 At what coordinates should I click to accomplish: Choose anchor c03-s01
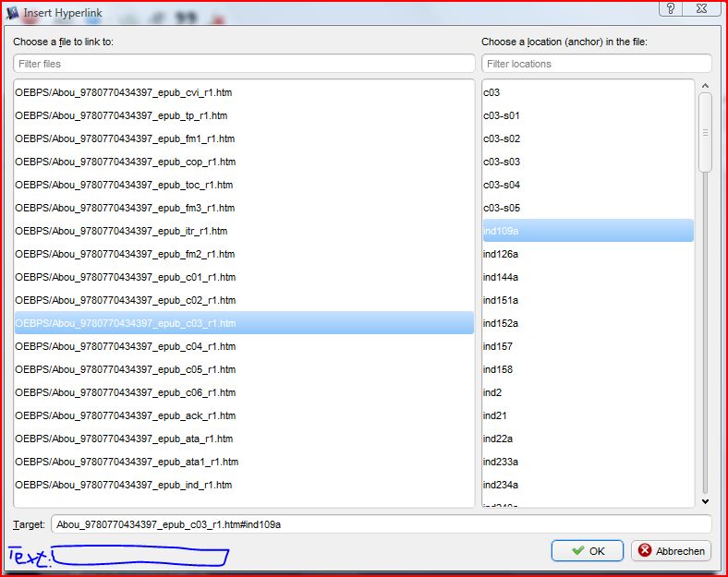tap(588, 115)
